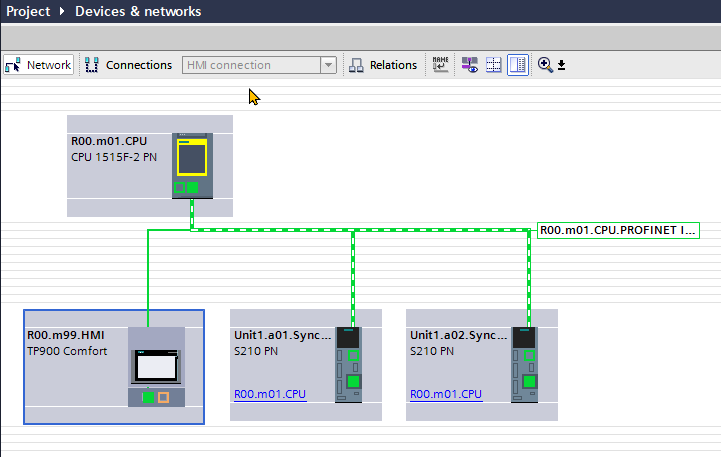
Task: Click breadcrumb arrow after Project
Action: 62,11
